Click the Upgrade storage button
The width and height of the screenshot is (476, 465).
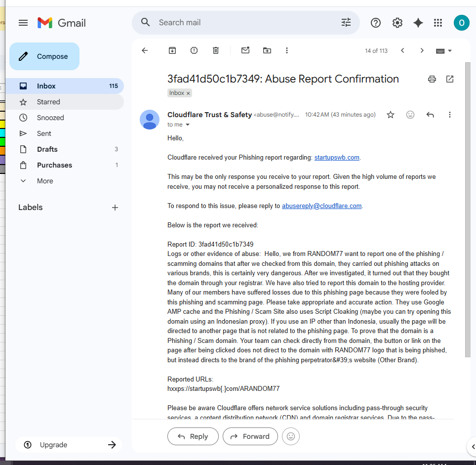click(69, 445)
